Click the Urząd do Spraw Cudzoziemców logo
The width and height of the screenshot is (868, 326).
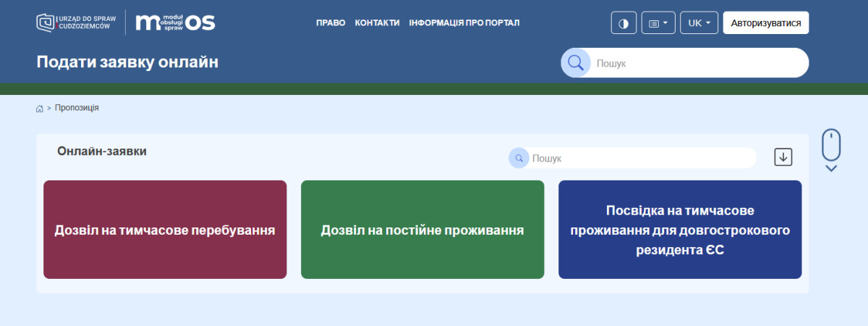[x=77, y=22]
